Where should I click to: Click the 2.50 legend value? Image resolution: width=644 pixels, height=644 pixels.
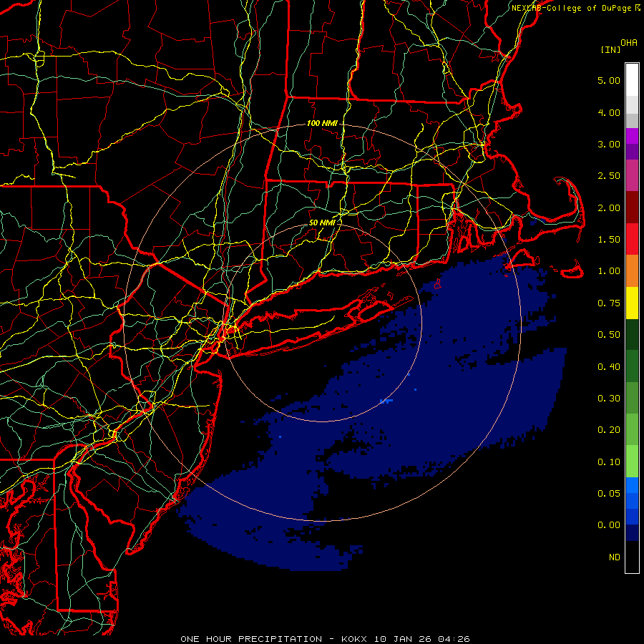click(x=609, y=176)
